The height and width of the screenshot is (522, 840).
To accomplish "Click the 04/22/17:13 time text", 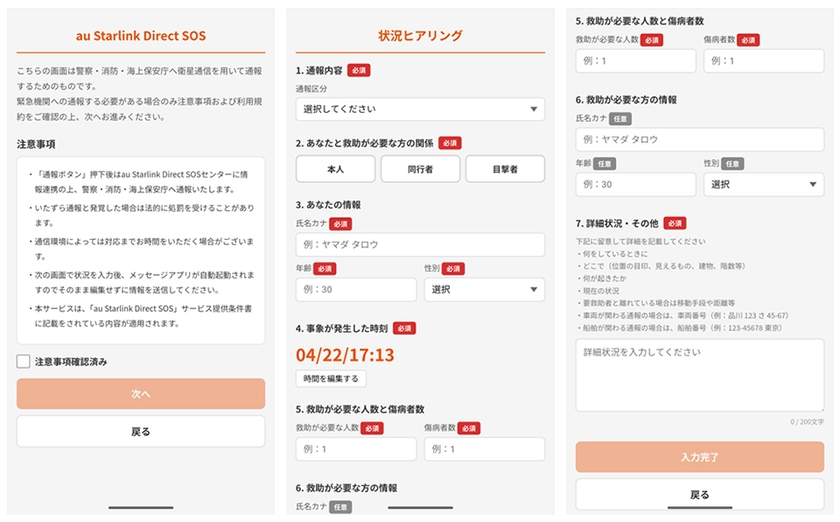I will tap(345, 355).
